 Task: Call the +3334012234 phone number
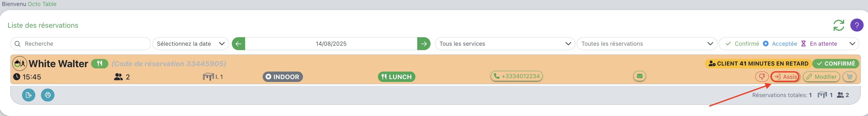point(517,76)
